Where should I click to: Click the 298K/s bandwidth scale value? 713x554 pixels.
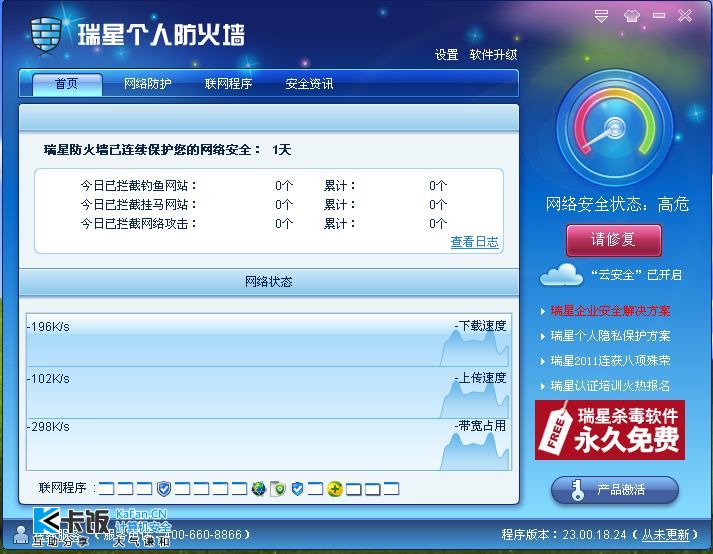pos(48,427)
